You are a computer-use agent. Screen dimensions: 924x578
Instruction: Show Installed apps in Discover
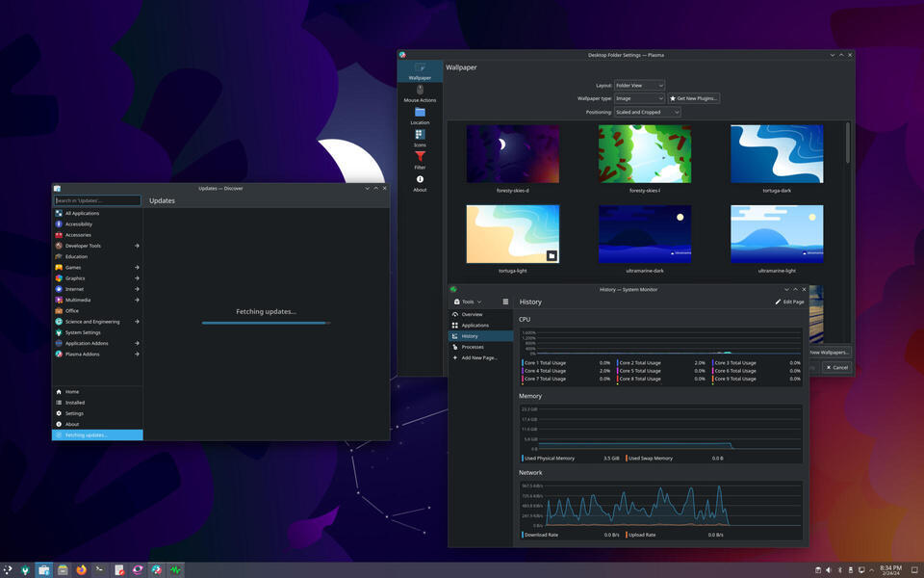[97, 403]
